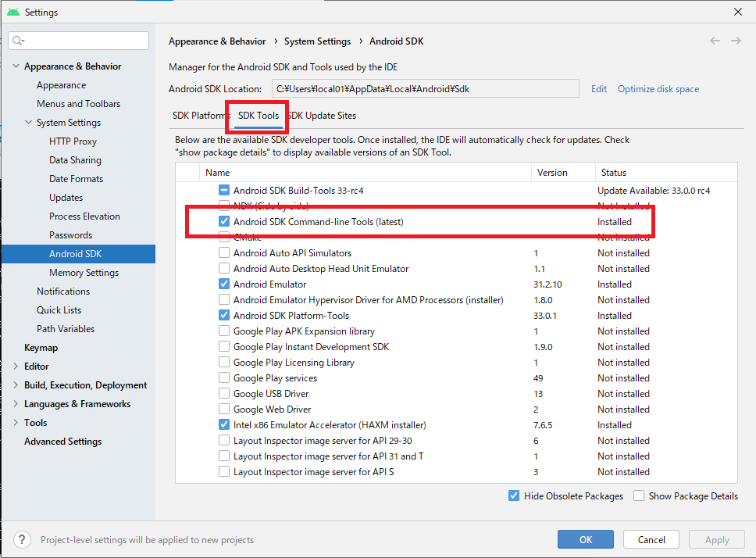The height and width of the screenshot is (558, 756).
Task: Open Date Formats settings
Action: click(x=77, y=179)
